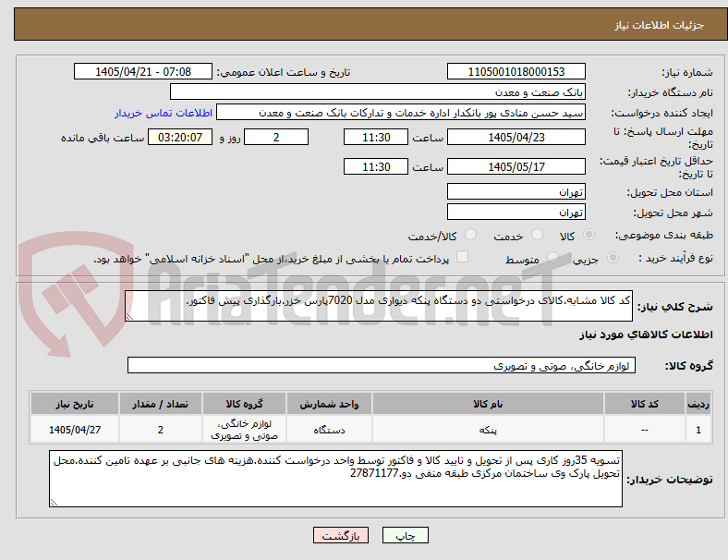
Task: Click the بازگشت back button
Action: 341,535
